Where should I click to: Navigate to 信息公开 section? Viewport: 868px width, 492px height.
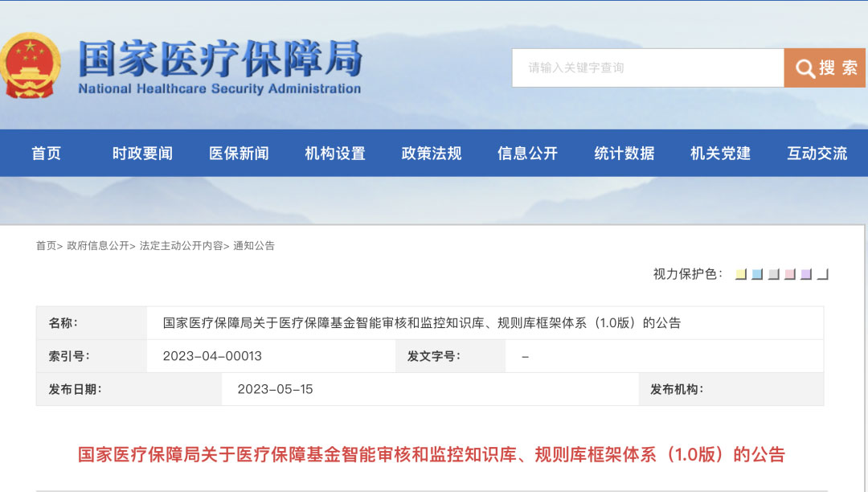coord(527,154)
